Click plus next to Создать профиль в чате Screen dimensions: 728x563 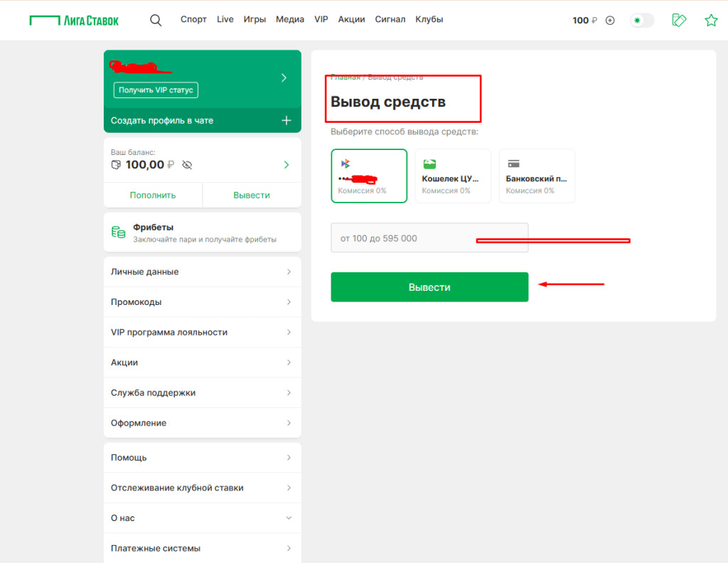[x=287, y=121]
